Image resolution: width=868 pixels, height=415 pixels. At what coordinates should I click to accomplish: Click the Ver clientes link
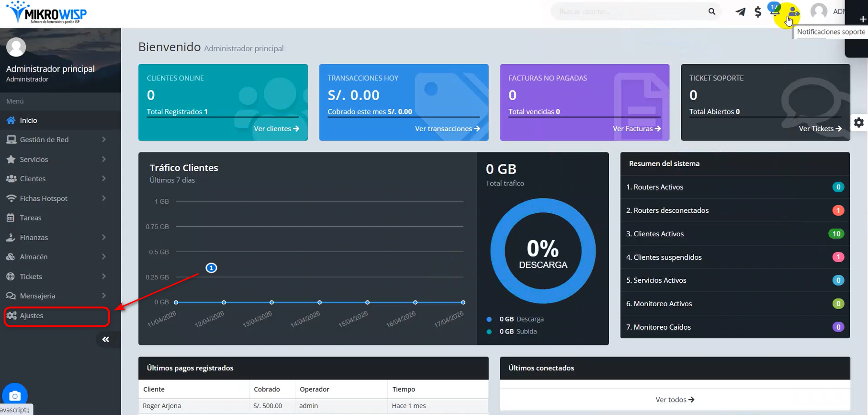point(276,129)
